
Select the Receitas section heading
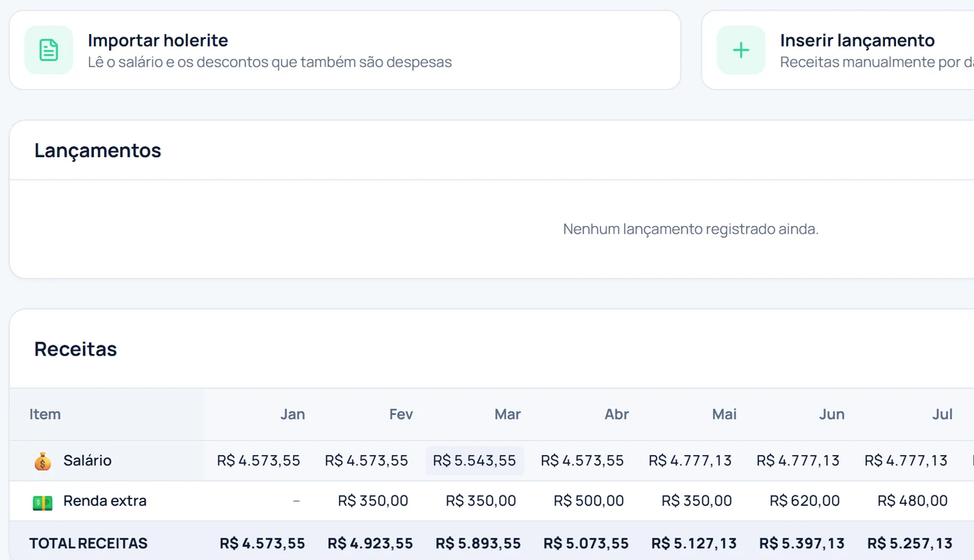[75, 349]
